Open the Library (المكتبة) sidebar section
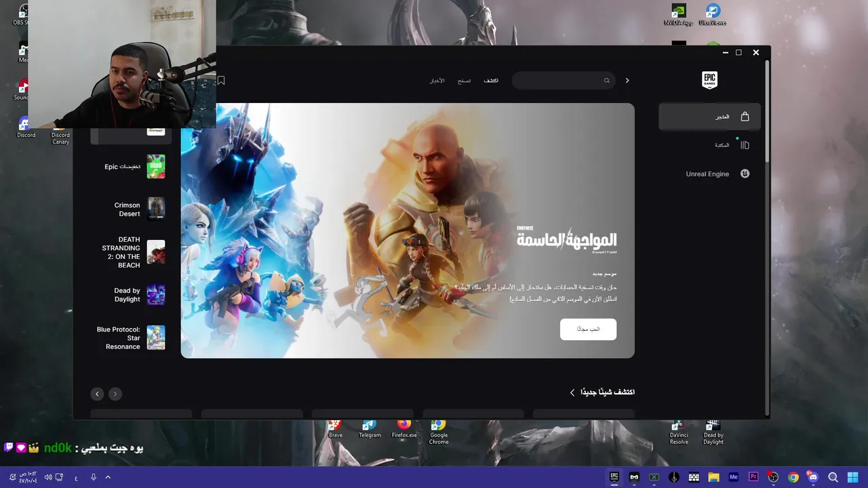 tap(709, 145)
